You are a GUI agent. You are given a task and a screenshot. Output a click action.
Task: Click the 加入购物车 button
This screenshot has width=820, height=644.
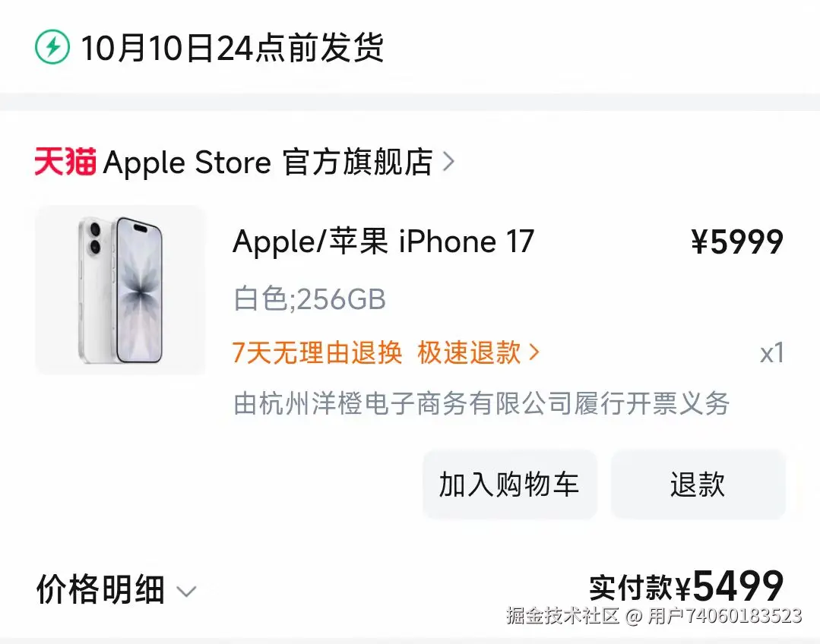[509, 484]
